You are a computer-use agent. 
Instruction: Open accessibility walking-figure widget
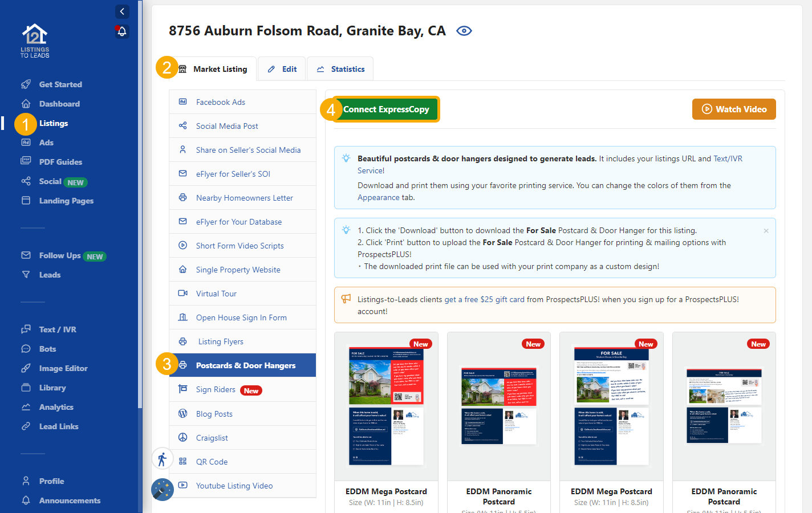click(x=163, y=459)
